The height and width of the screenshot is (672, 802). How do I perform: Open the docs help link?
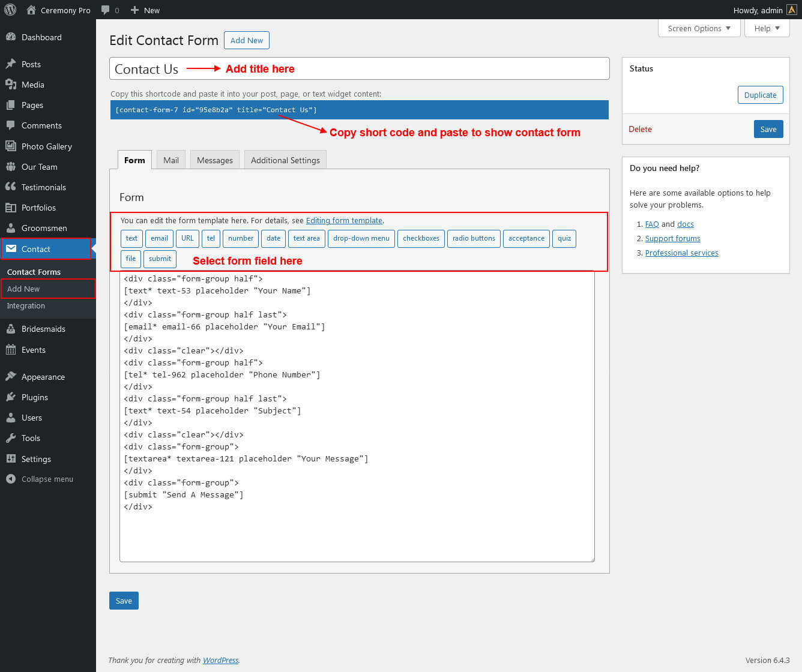(686, 224)
